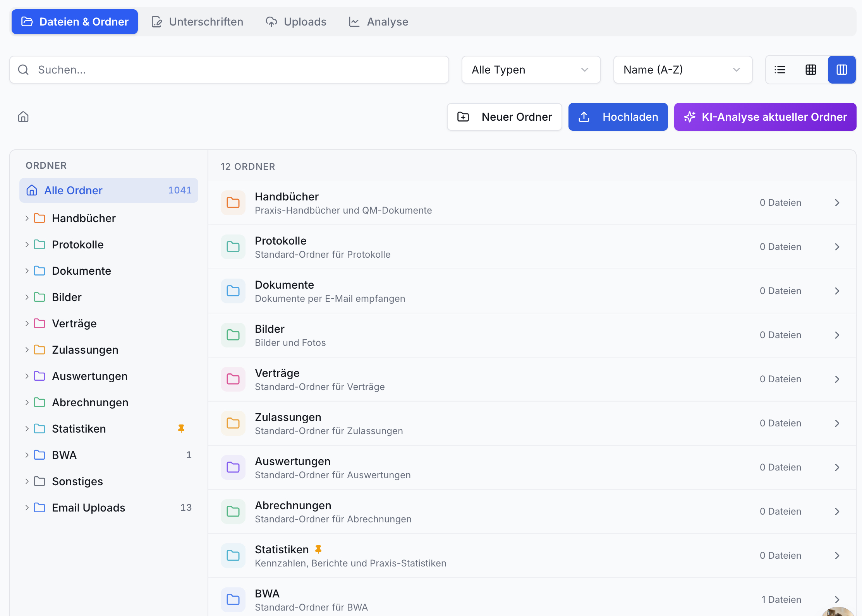Switch to list view layout
Screen dimensions: 862x616
(780, 70)
